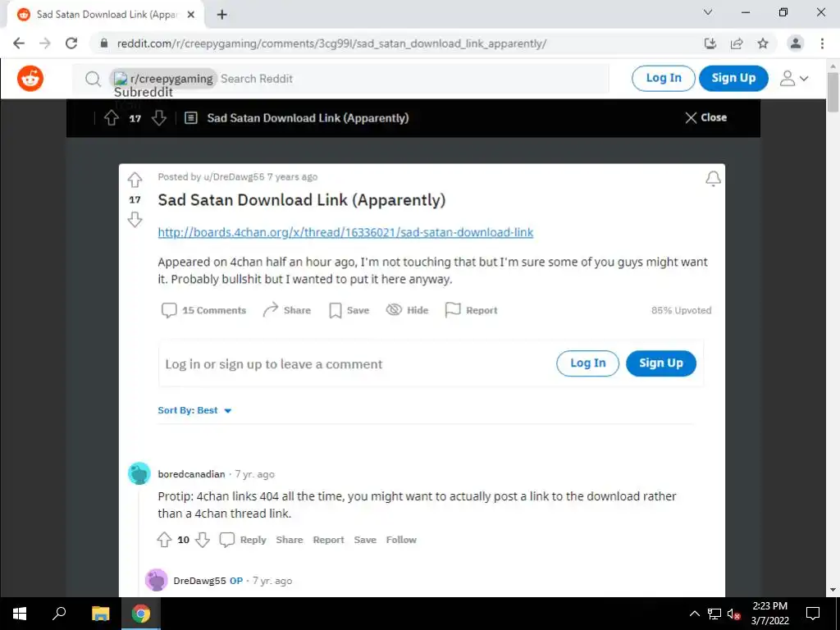The width and height of the screenshot is (840, 630).
Task: Open boredcanadian username link
Action: pyautogui.click(x=191, y=474)
